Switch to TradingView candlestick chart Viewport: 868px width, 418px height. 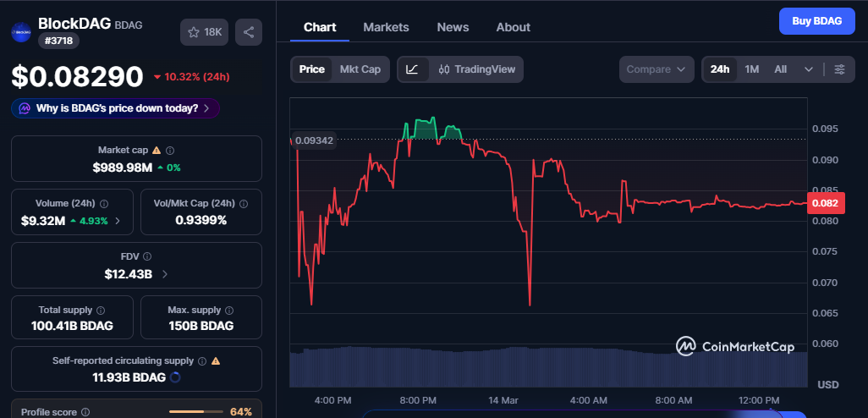[476, 69]
